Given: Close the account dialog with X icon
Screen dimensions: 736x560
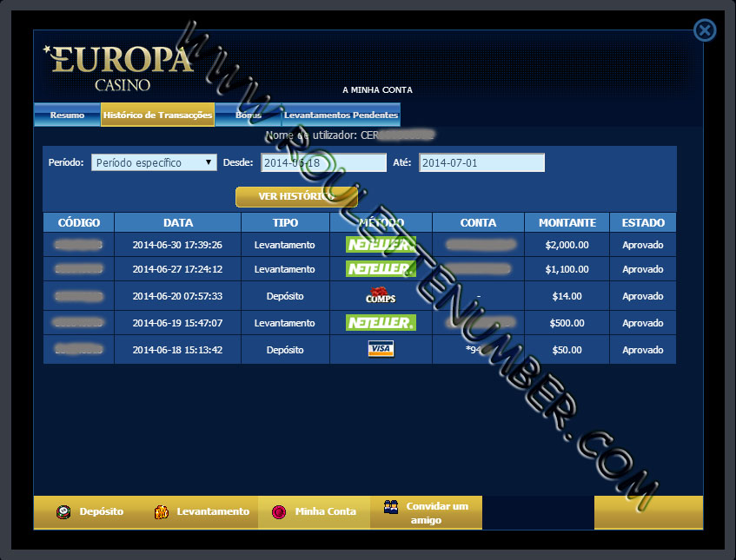Looking at the screenshot, I should coord(705,30).
